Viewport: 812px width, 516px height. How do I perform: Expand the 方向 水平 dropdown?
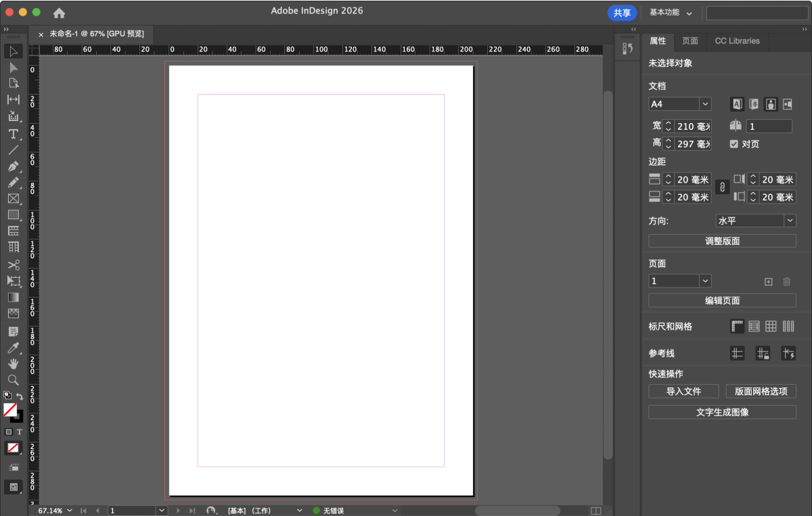790,220
